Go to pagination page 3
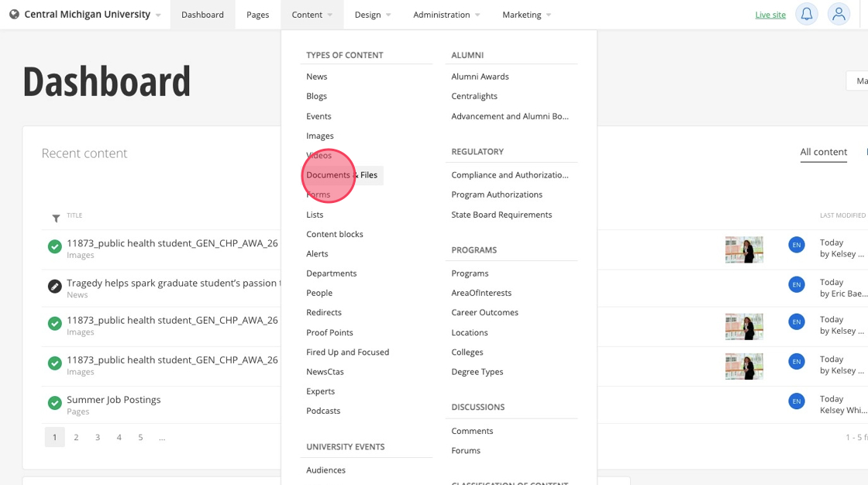This screenshot has width=868, height=485. tap(98, 438)
